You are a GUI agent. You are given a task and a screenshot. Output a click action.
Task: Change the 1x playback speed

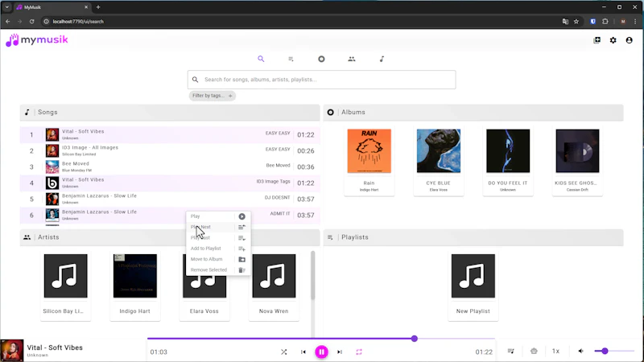click(x=555, y=352)
